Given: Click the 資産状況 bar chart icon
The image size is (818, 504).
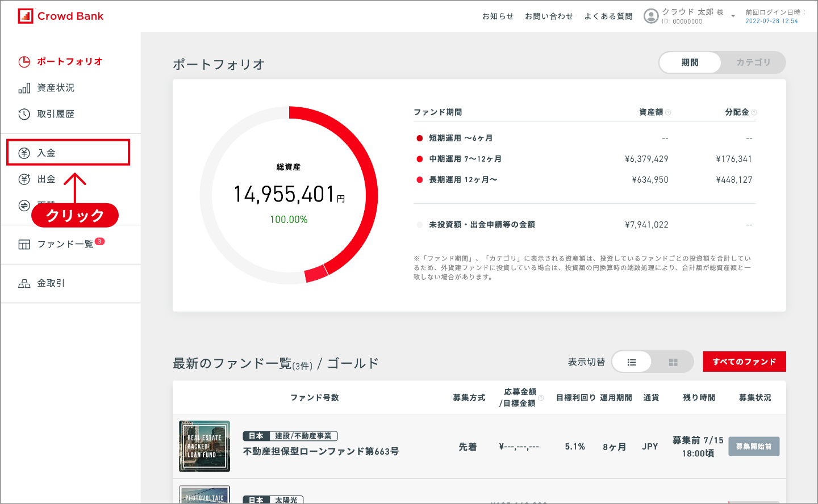Looking at the screenshot, I should [x=24, y=88].
